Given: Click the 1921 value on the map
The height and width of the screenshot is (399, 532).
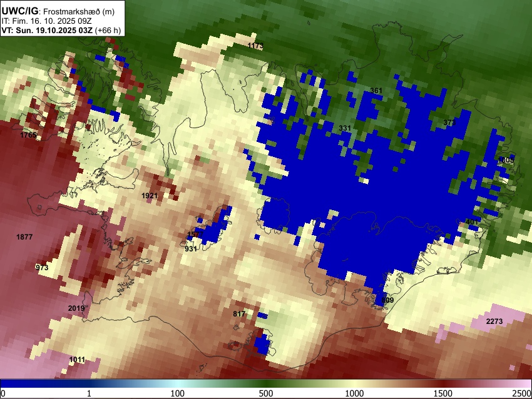Looking at the screenshot, I should 150,196.
